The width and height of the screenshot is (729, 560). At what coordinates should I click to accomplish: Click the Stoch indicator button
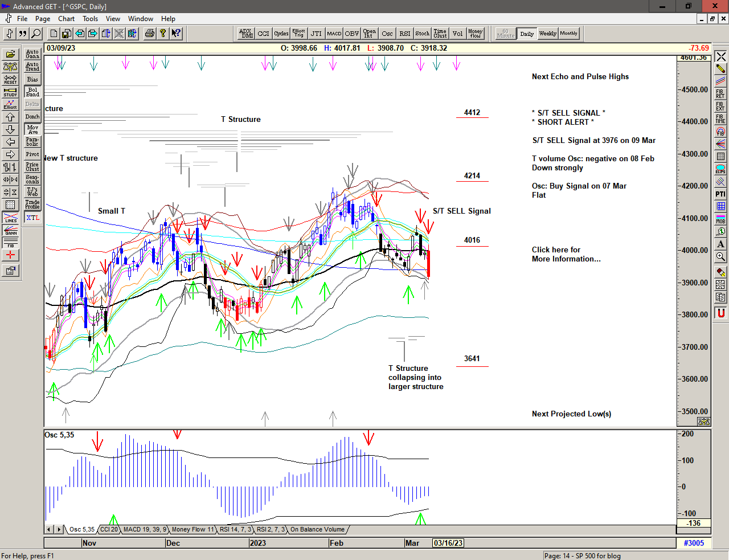422,34
